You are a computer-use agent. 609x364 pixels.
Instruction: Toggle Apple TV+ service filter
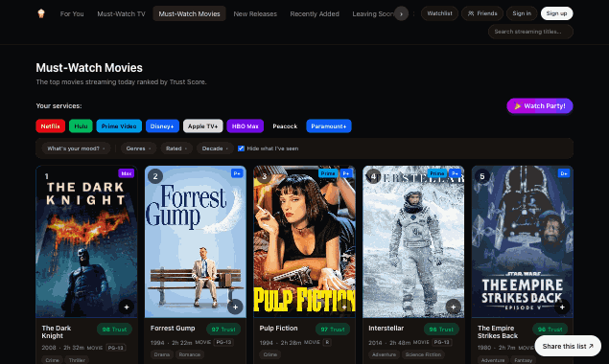click(203, 126)
